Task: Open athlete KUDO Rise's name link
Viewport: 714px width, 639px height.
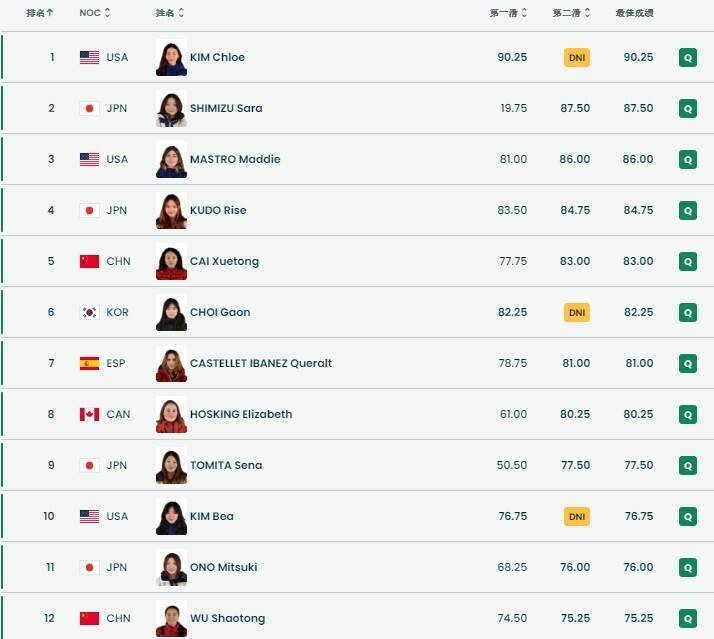Action: coord(218,210)
